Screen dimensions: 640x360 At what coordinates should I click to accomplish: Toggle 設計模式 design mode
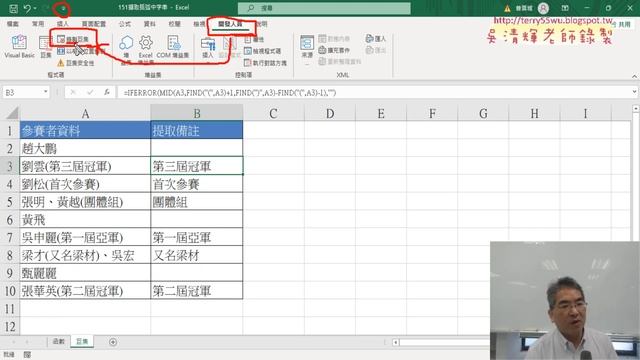point(230,47)
